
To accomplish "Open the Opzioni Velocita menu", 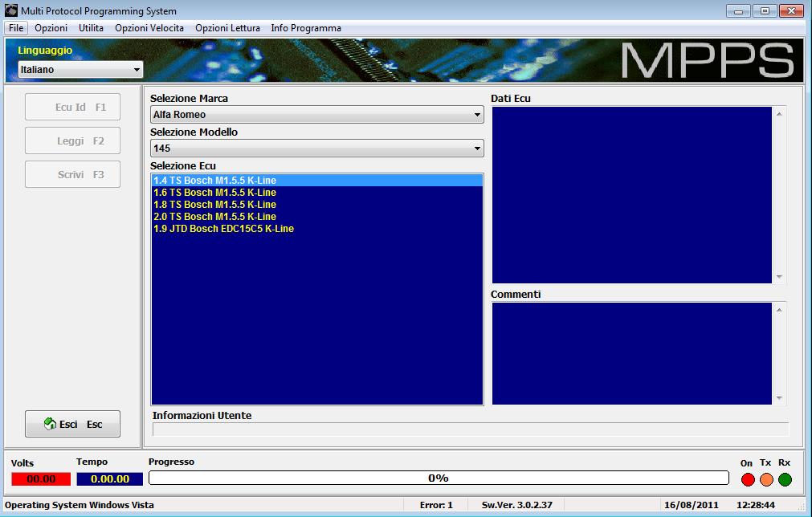I will tap(149, 28).
